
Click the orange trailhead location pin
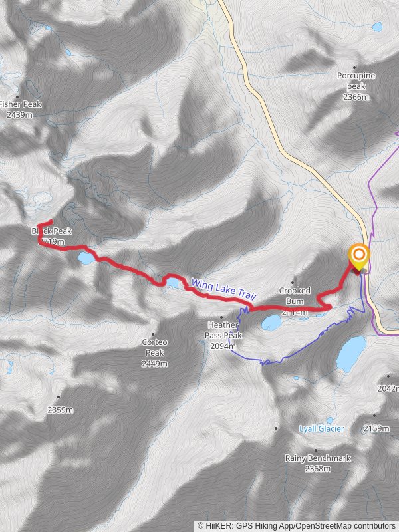click(x=359, y=257)
